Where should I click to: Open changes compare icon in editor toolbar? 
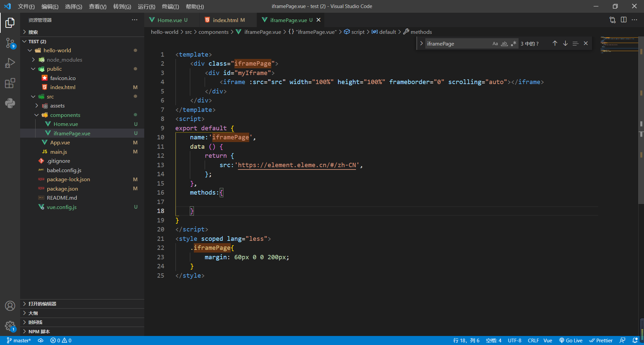tap(612, 20)
